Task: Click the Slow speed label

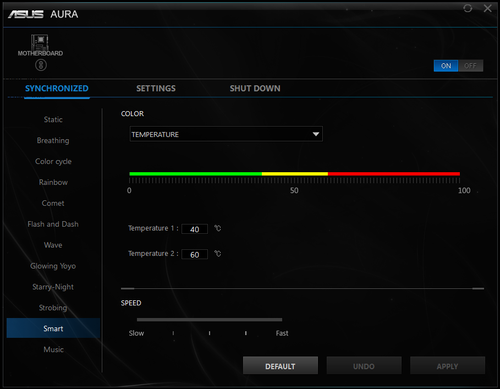Action: 136,333
